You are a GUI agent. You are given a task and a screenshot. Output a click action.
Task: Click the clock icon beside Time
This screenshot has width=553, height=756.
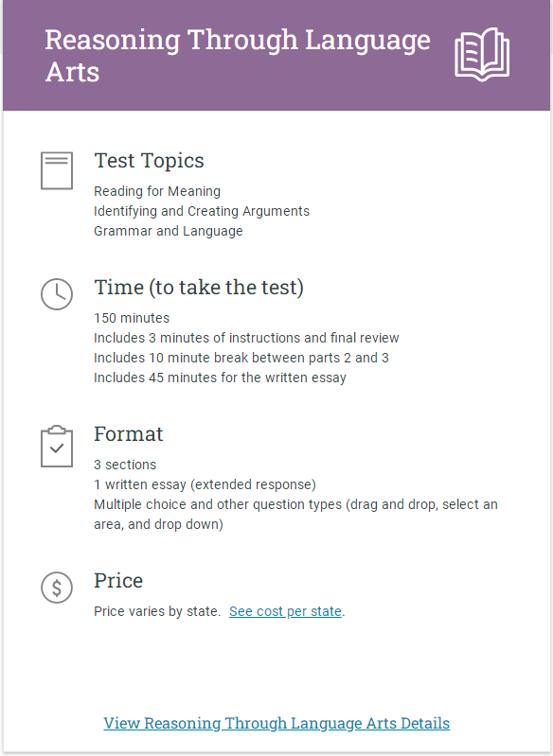57,293
